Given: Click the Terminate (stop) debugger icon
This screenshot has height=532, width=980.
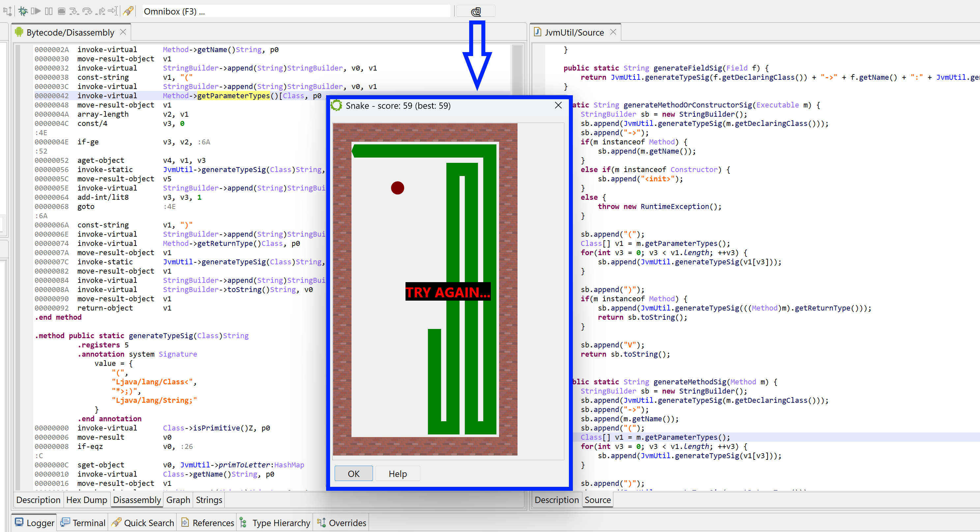Looking at the screenshot, I should pos(61,11).
